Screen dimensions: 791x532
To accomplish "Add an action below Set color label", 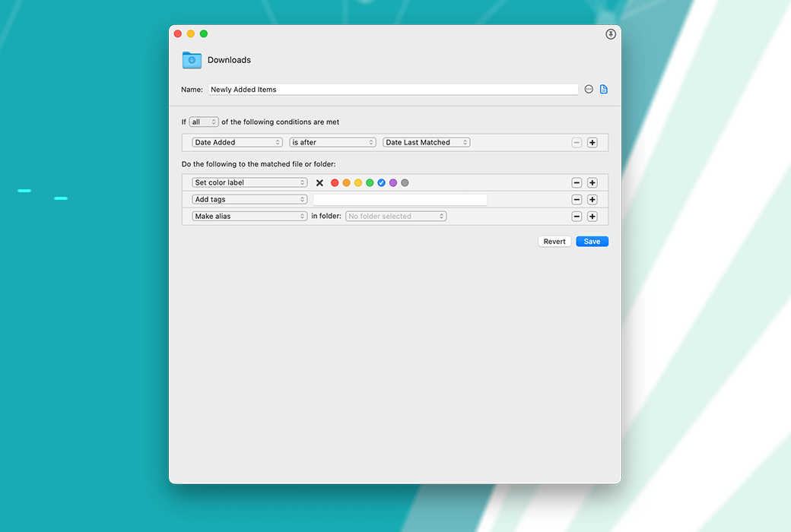I will (592, 183).
